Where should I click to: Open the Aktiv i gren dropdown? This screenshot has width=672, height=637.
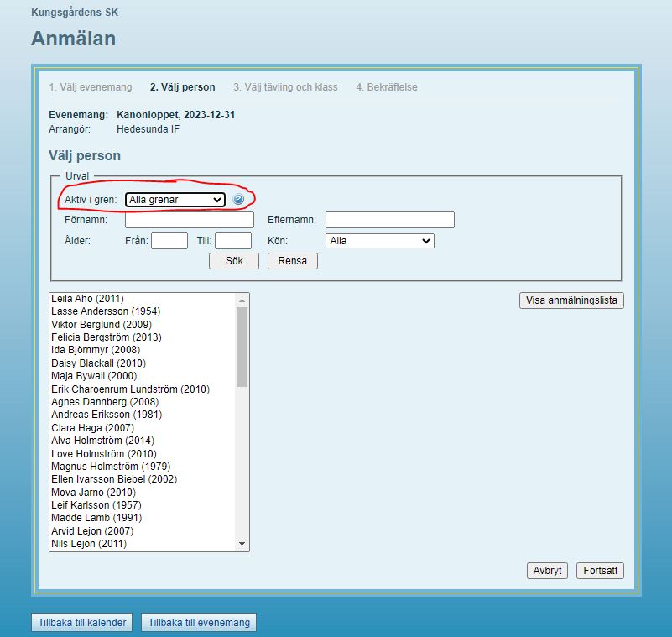(175, 200)
